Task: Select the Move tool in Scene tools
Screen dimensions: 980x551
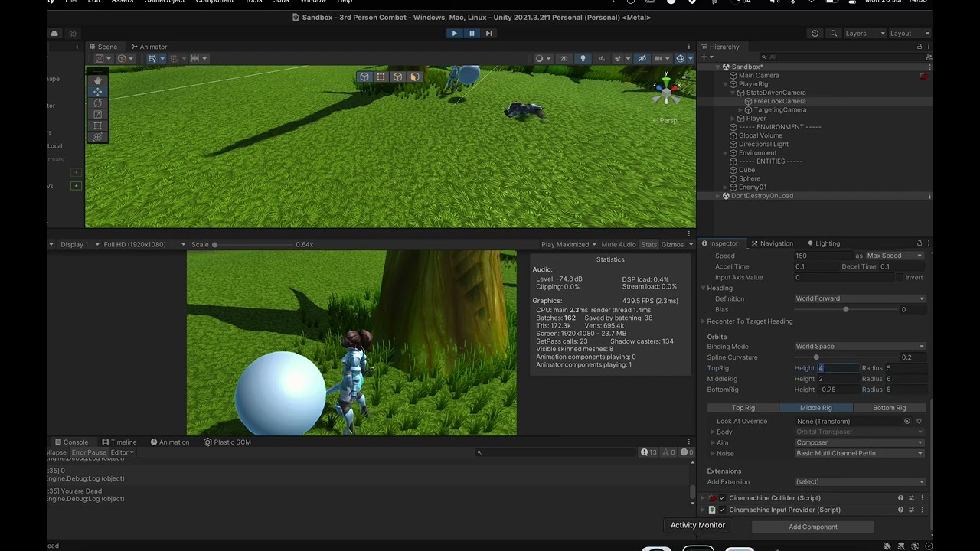Action: [x=97, y=92]
